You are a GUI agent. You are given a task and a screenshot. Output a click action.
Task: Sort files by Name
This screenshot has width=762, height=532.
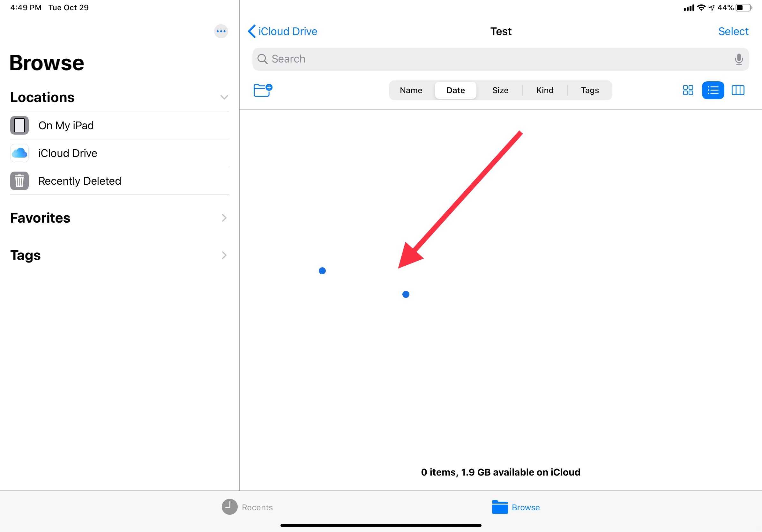[x=411, y=90]
